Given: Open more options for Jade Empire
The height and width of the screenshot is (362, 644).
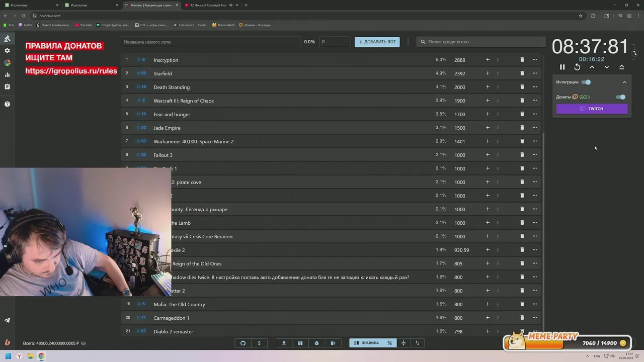Looking at the screenshot, I should click(x=535, y=128).
